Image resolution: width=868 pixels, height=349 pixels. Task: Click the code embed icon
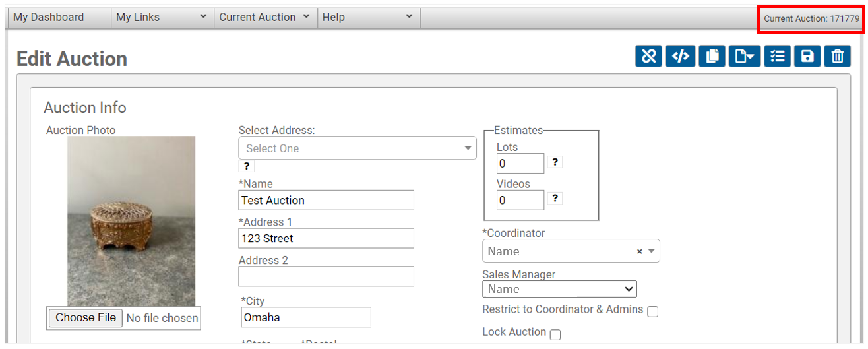680,57
